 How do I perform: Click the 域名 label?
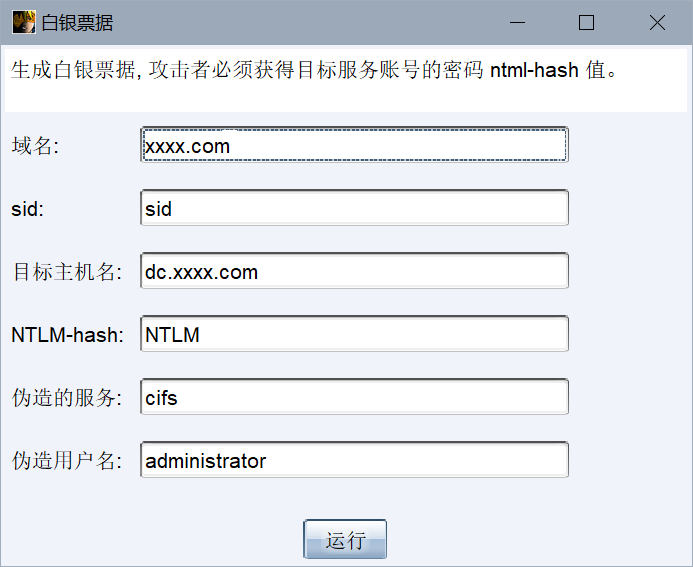36,146
